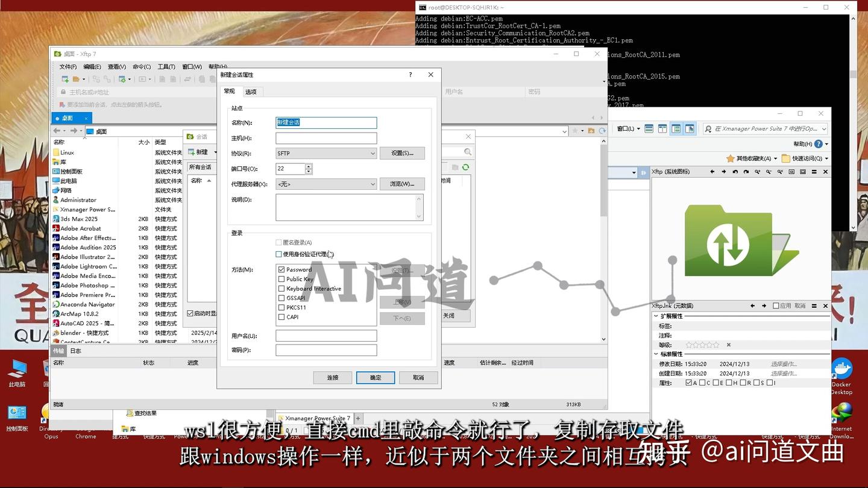Switch to the 日志 tab in Xftp
868x488 pixels.
pos(76,351)
